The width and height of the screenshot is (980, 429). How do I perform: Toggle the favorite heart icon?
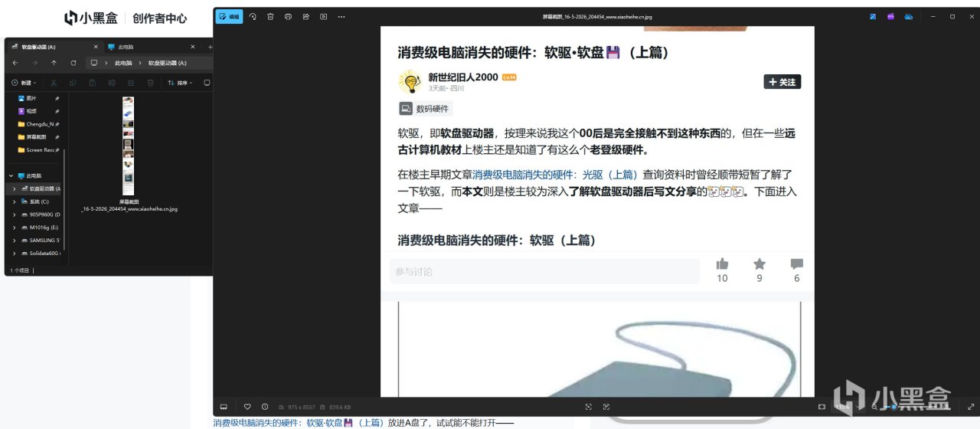[247, 407]
